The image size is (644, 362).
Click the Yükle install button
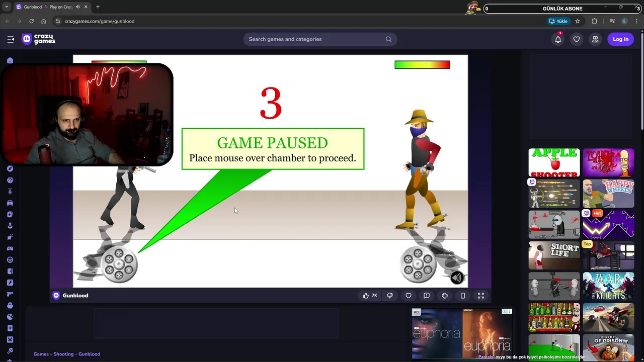click(x=558, y=21)
